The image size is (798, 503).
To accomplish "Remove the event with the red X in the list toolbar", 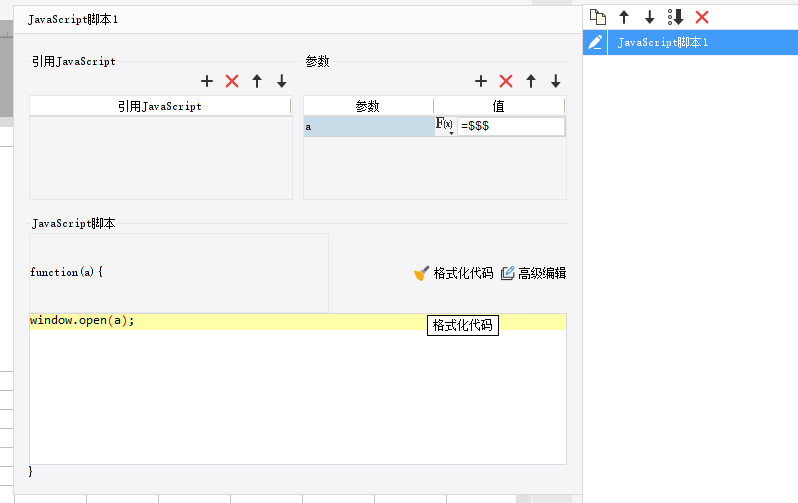I will [702, 17].
